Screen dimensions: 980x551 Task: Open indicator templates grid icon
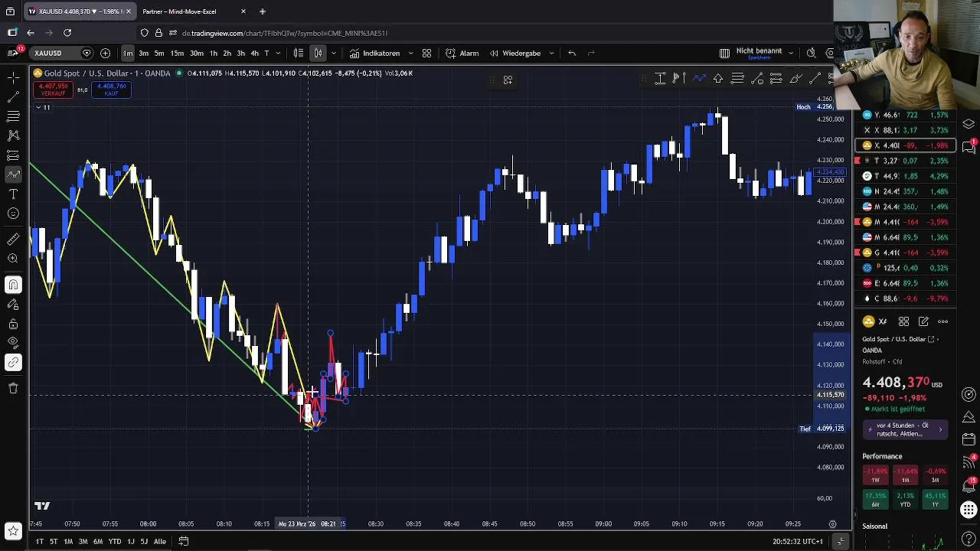point(426,53)
